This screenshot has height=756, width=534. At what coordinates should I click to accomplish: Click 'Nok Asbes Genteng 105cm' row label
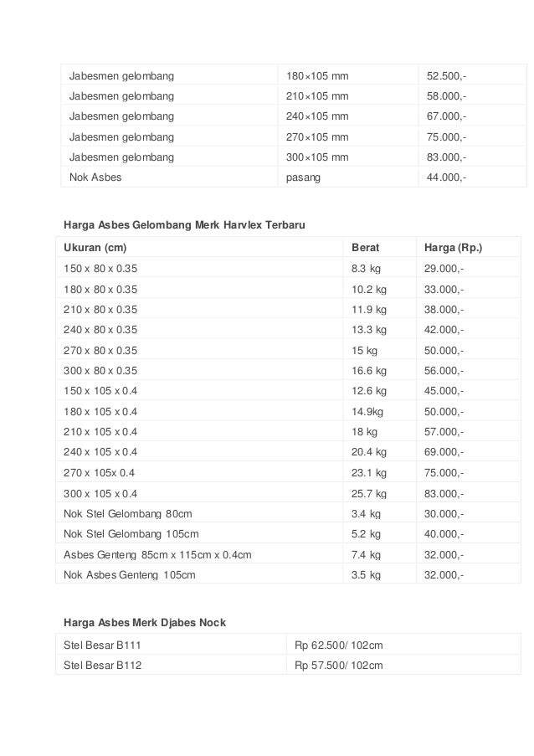(x=129, y=574)
